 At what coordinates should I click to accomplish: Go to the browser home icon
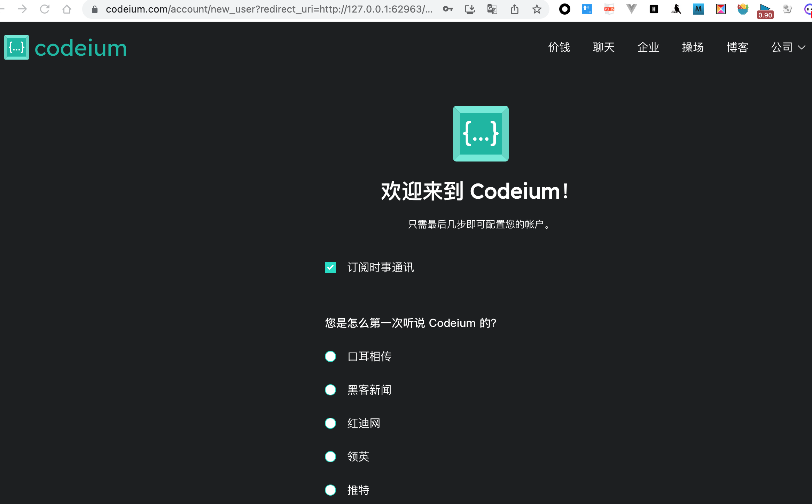coord(67,9)
